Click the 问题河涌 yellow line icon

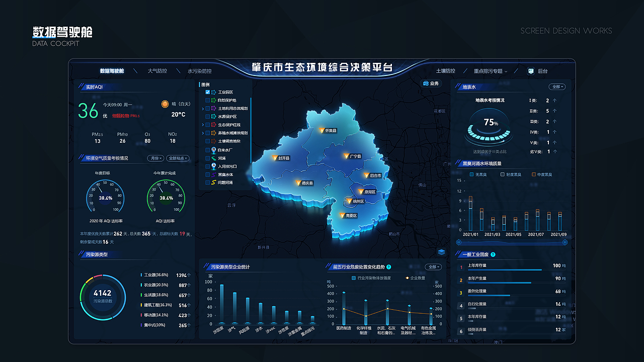coord(213,183)
